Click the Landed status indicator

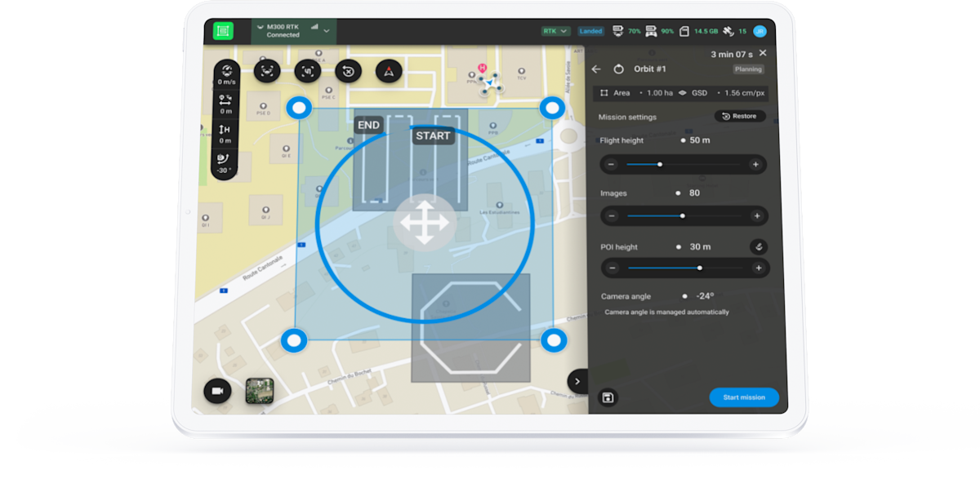(x=590, y=30)
